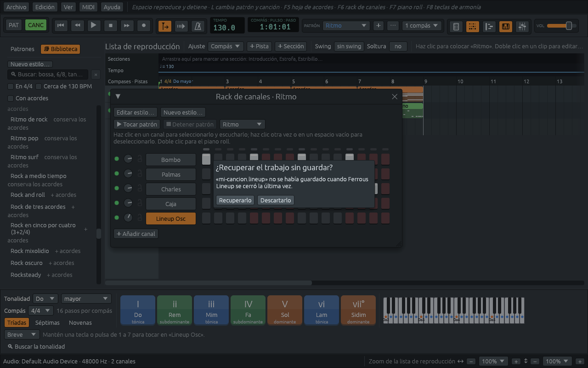Switch to the Séptimas chord tab
This screenshot has width=588, height=368.
[x=47, y=322]
